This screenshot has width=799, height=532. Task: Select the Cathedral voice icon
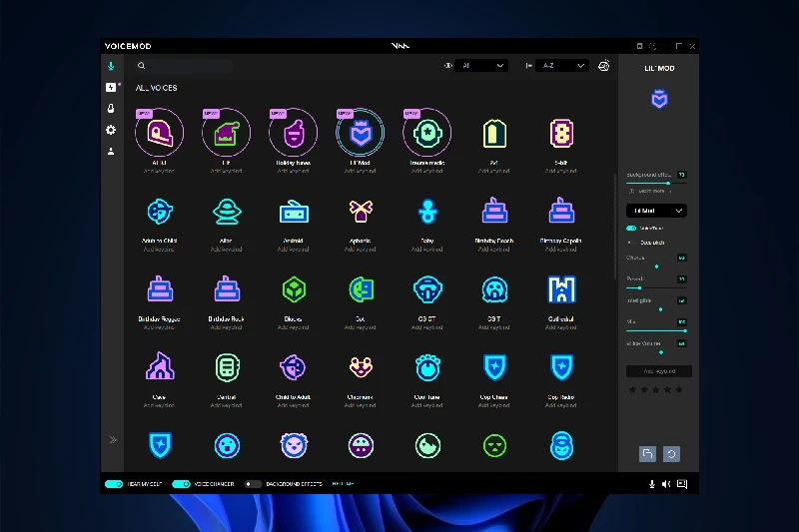tap(561, 289)
